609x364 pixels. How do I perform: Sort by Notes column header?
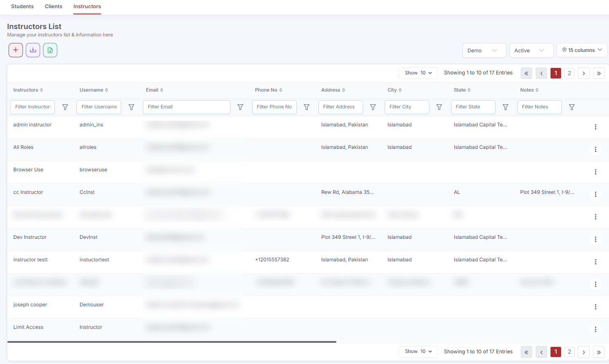click(x=529, y=90)
